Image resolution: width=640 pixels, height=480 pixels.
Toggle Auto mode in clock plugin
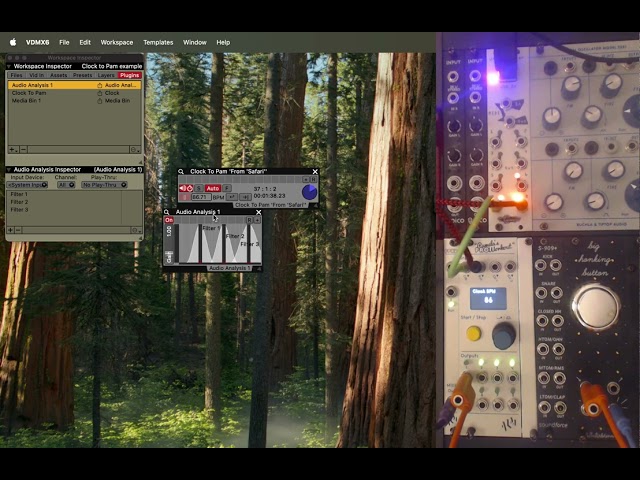(213, 188)
